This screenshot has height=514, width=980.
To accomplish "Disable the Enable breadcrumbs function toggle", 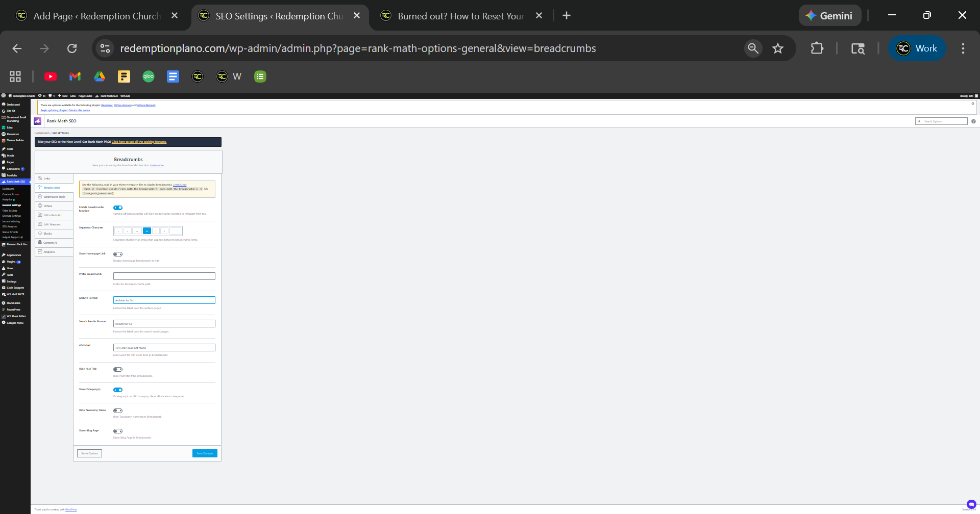I will [x=118, y=208].
